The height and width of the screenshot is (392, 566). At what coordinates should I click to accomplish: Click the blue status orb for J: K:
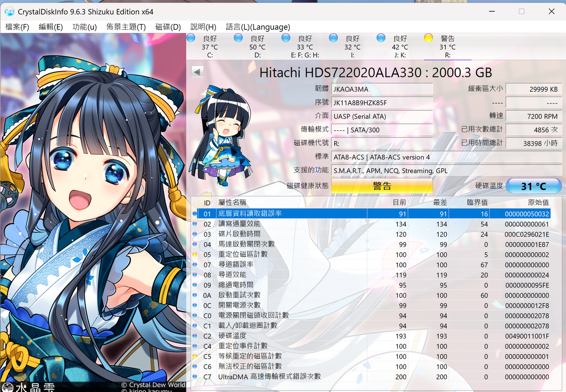click(381, 38)
